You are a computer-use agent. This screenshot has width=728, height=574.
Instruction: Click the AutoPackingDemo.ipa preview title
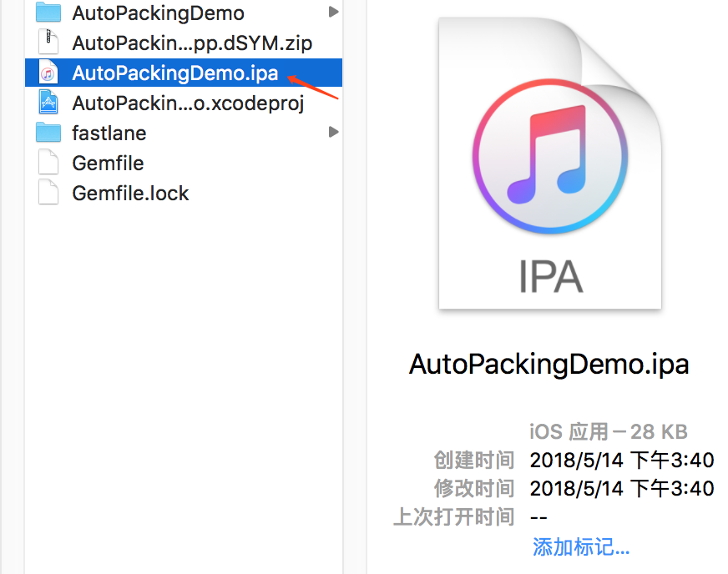point(549,364)
